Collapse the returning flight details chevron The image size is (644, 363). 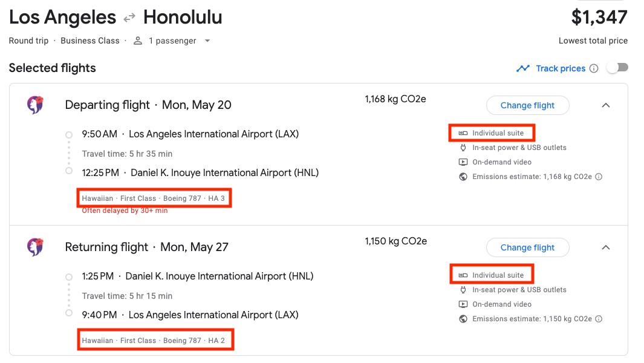(605, 247)
